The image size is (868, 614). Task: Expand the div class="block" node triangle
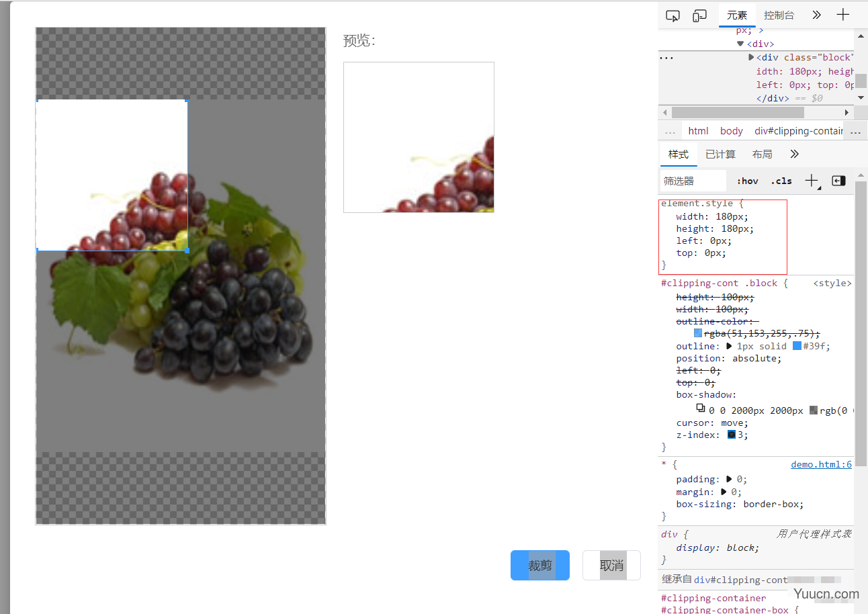pos(751,57)
